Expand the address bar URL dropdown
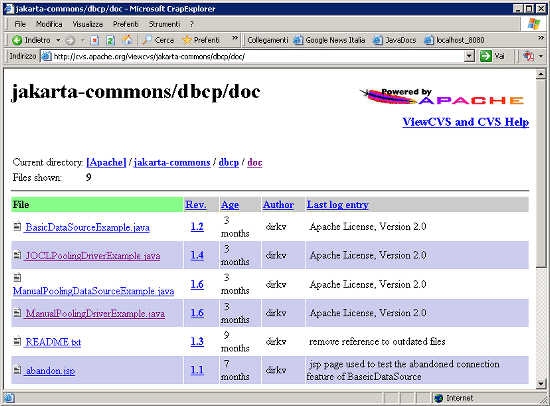The image size is (550, 406). point(469,56)
